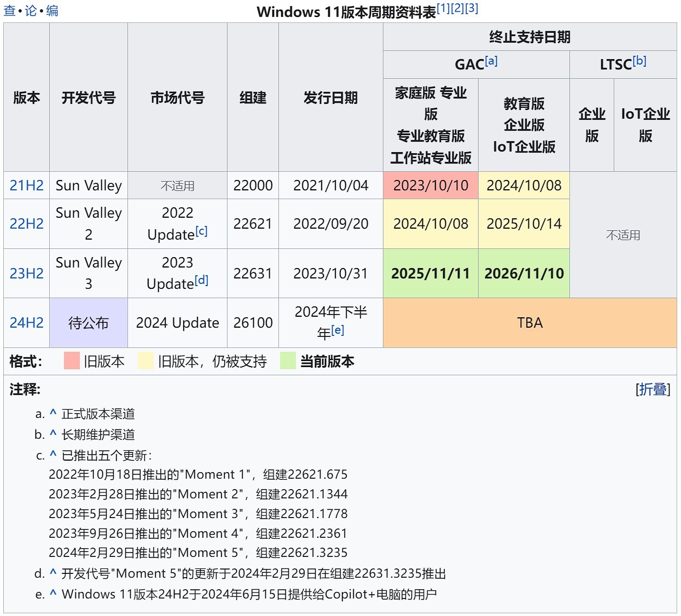
Task: Open the 查 view link
Action: coord(9,10)
